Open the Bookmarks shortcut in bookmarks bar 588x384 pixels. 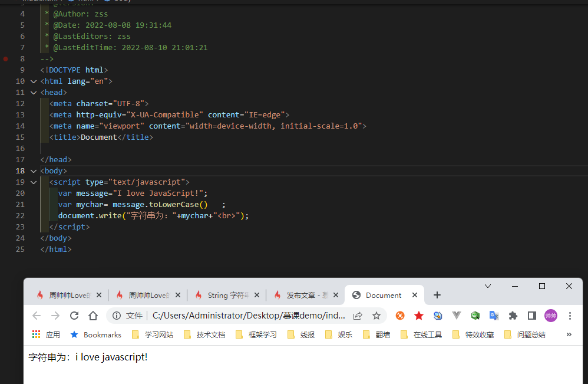coord(96,334)
